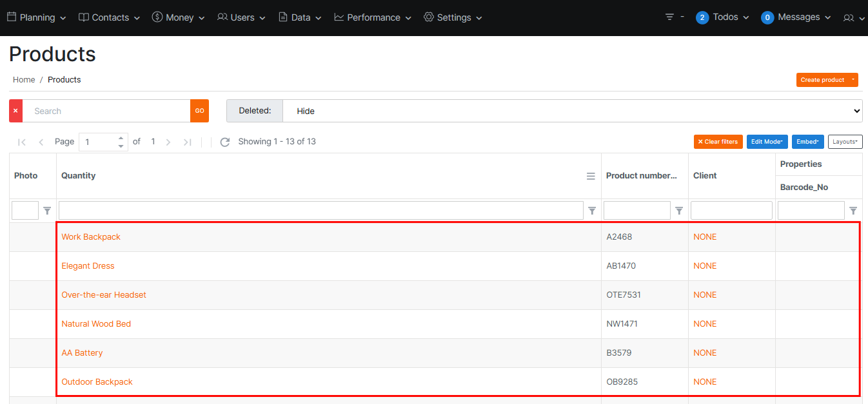868x404 pixels.
Task: Increase the page number with the stepper
Action: click(x=121, y=138)
